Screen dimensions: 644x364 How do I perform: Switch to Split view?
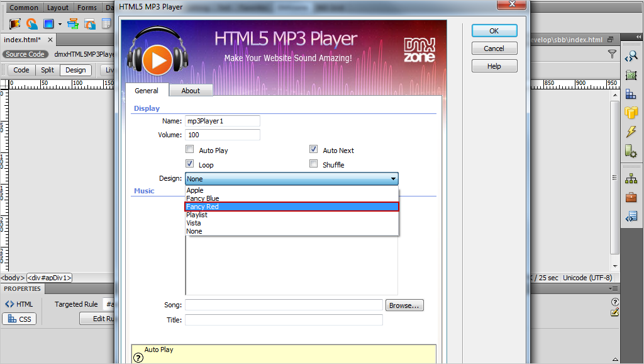(47, 70)
